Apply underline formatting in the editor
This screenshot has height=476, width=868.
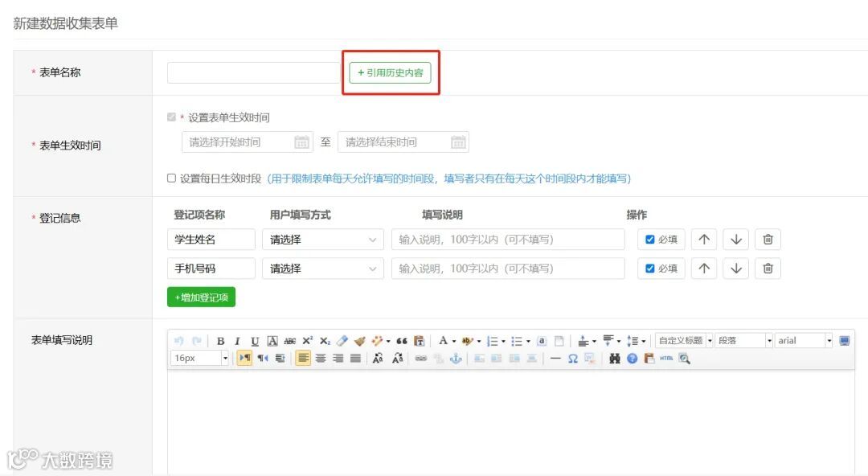point(255,341)
